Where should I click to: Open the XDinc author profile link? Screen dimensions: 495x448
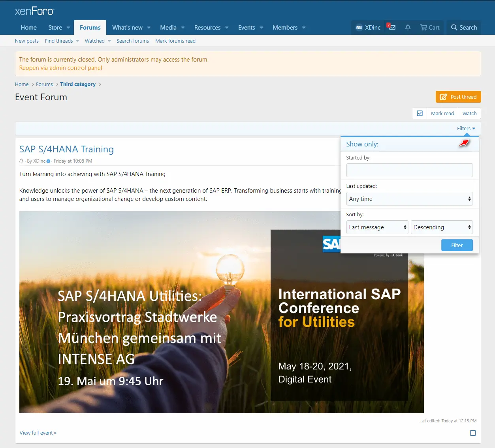[39, 161]
